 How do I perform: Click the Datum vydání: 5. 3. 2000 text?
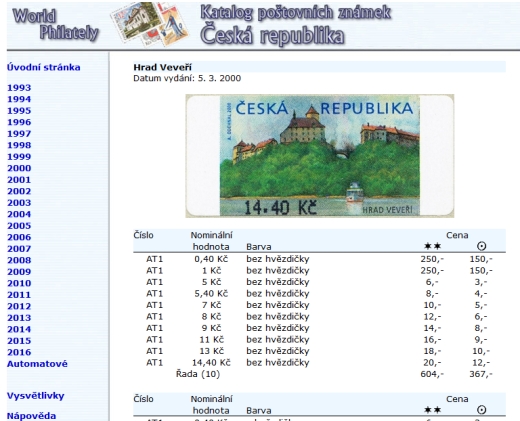pyautogui.click(x=187, y=78)
